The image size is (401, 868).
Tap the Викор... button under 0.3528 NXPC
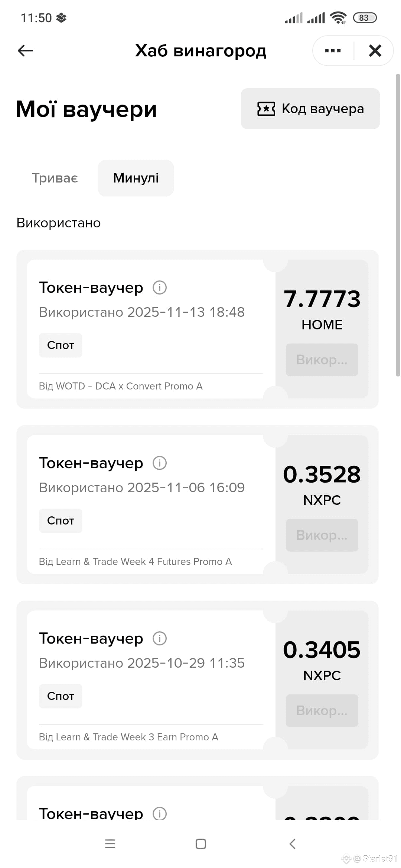tap(322, 535)
